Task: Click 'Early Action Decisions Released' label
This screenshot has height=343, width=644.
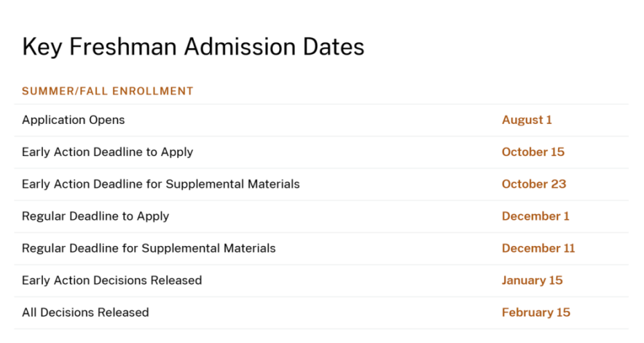Action: (x=111, y=281)
